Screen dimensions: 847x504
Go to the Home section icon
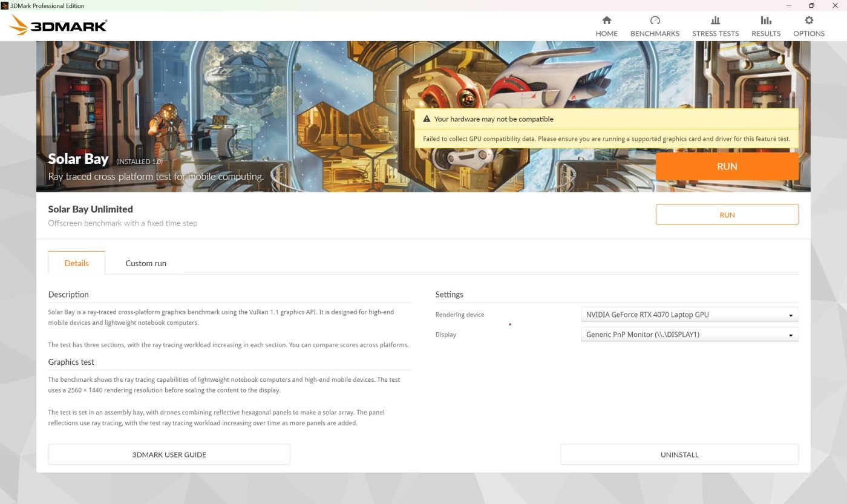(x=606, y=20)
